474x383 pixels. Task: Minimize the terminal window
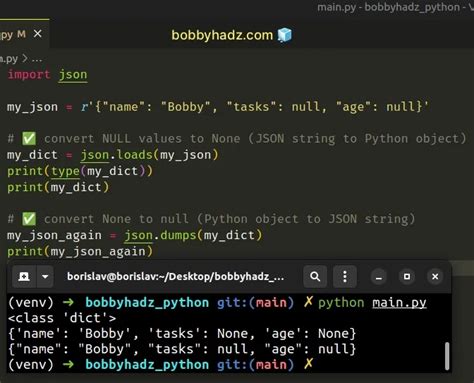coord(379,277)
